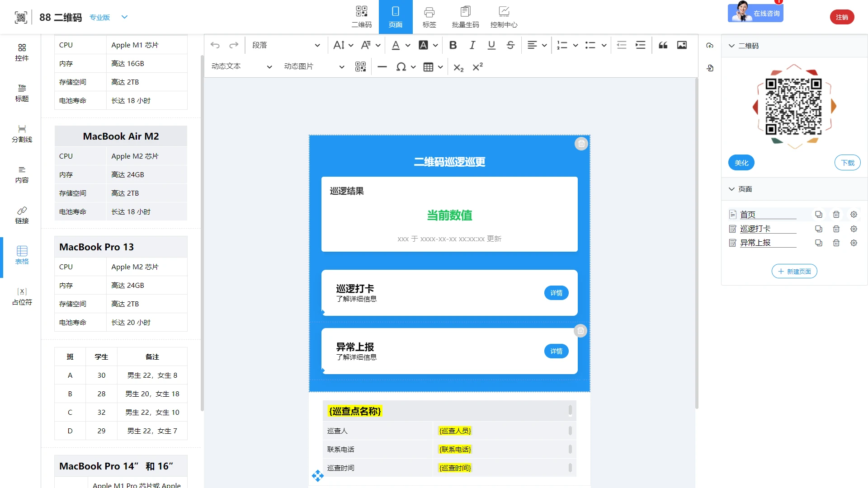Open font size dropdown
This screenshot has height=488, width=868.
point(343,45)
